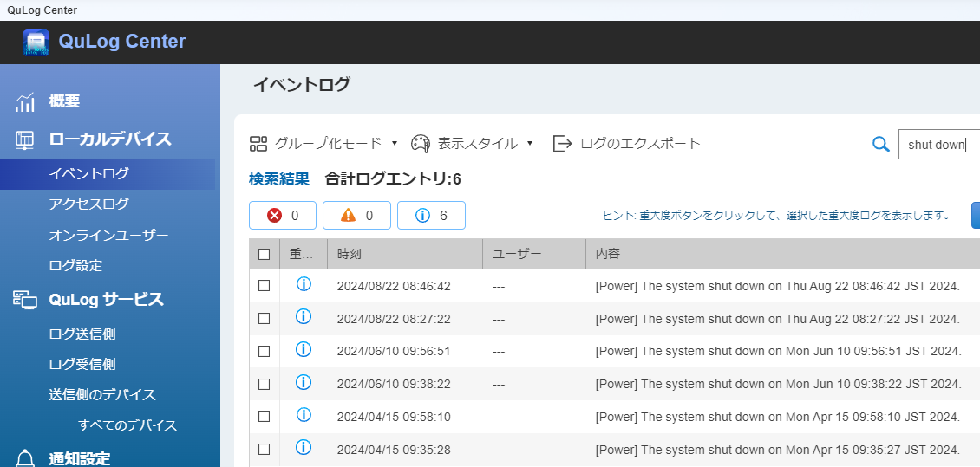Image resolution: width=980 pixels, height=467 pixels.
Task: Sort by the 時刻 column header
Action: (405, 254)
